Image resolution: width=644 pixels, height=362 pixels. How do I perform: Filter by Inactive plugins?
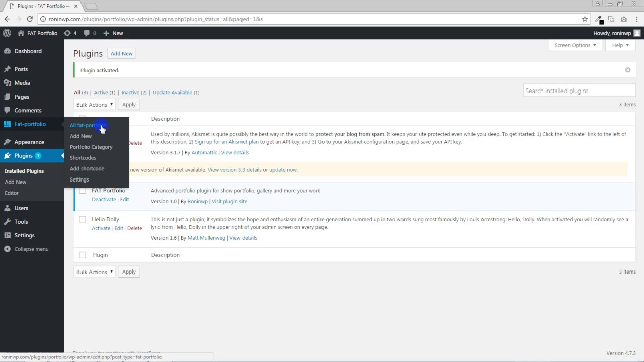[x=130, y=93]
